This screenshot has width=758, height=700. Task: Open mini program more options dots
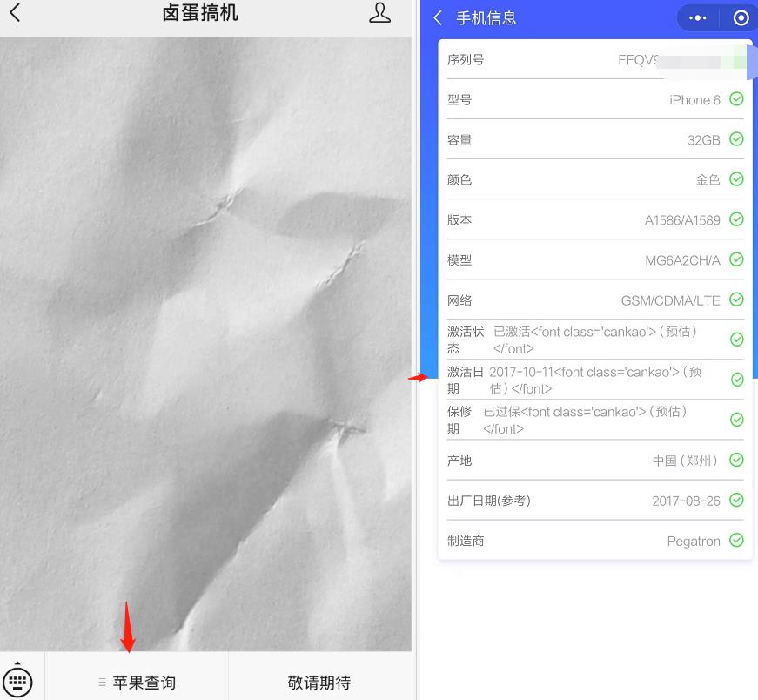697,18
